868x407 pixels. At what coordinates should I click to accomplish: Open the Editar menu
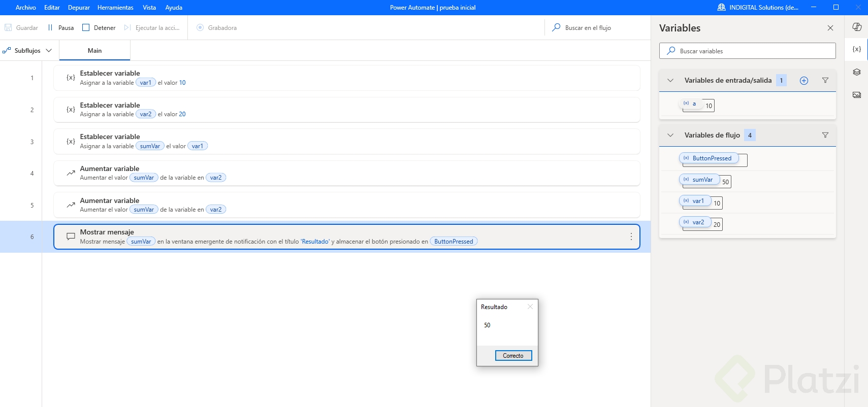pyautogui.click(x=52, y=8)
